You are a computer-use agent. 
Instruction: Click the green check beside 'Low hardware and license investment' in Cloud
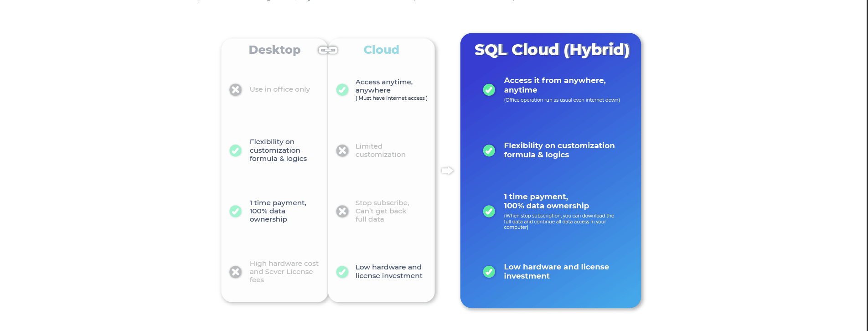tap(342, 272)
